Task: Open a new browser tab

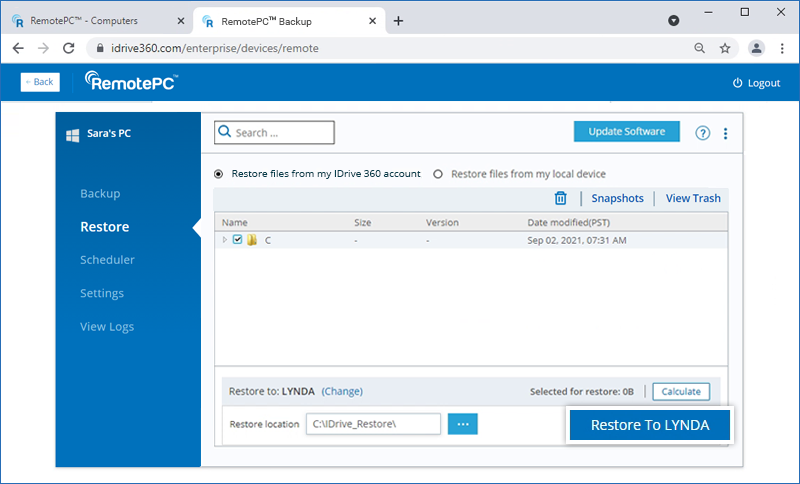Action: 398,21
